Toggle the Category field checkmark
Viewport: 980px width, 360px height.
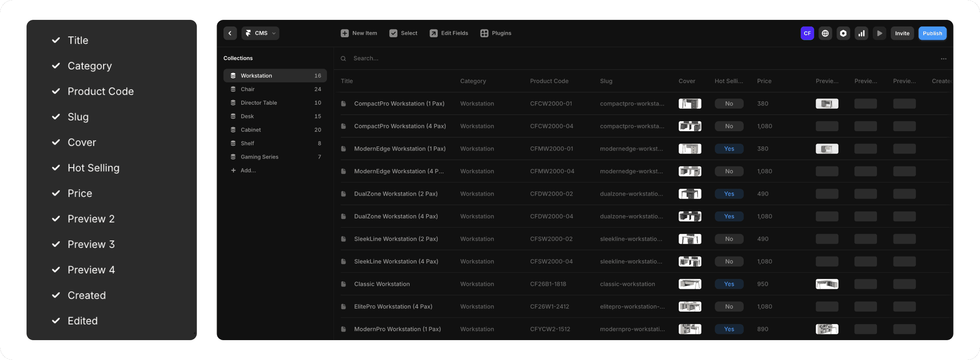click(x=56, y=66)
